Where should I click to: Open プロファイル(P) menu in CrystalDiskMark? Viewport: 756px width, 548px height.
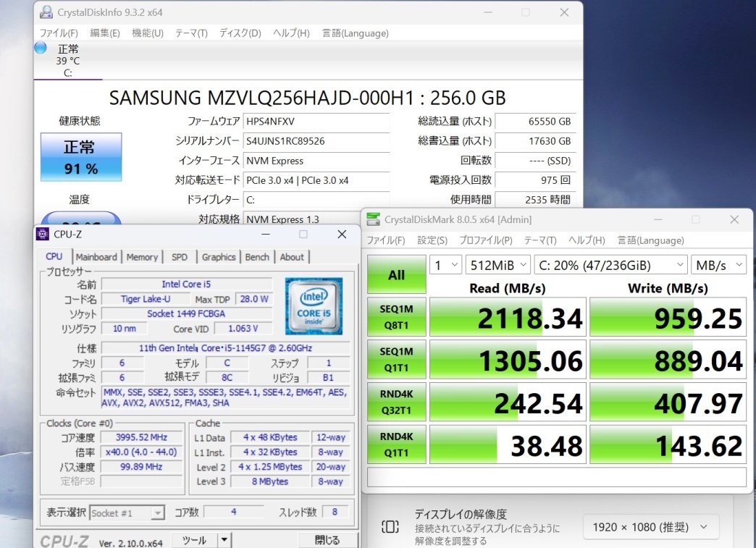(x=485, y=240)
